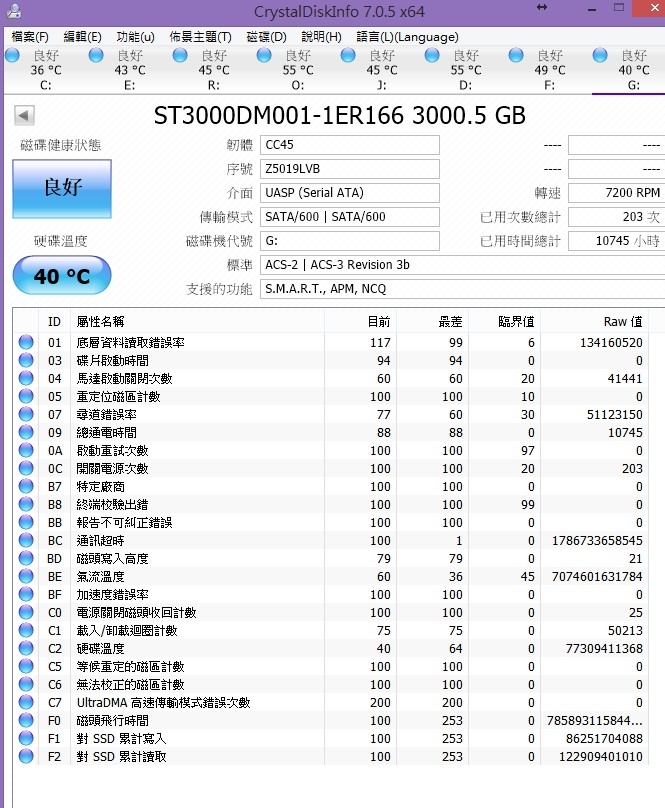
Task: Click the status orb for attribute 03
Action: 26,360
